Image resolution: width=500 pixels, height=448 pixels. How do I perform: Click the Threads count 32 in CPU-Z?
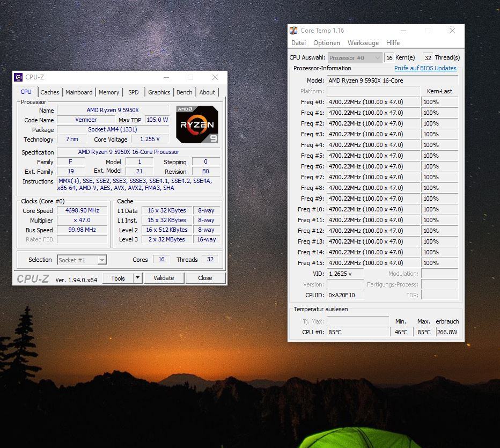[x=210, y=259]
